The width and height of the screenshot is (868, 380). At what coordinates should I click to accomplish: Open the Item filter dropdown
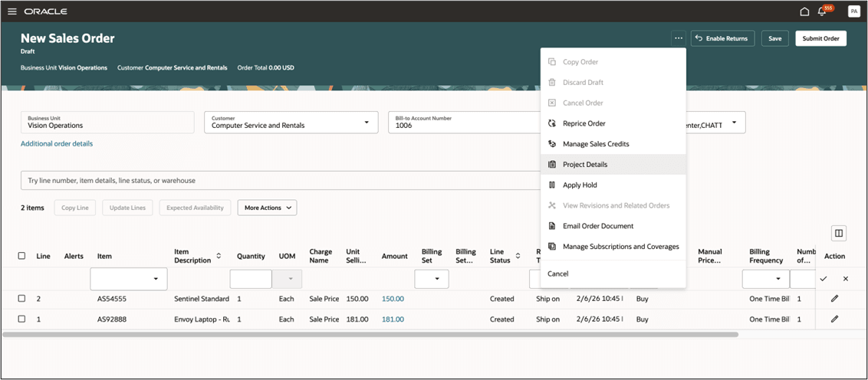click(x=156, y=279)
